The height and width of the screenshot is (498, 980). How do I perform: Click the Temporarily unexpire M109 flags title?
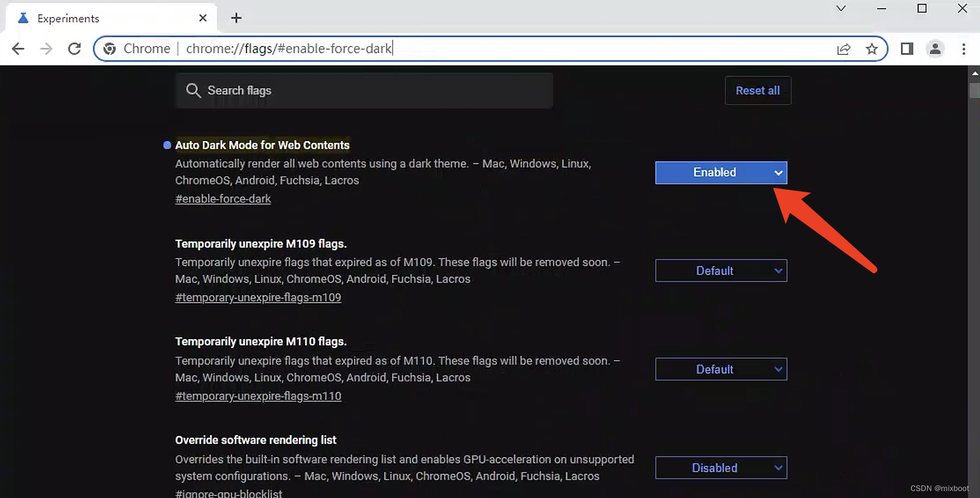[x=261, y=244]
